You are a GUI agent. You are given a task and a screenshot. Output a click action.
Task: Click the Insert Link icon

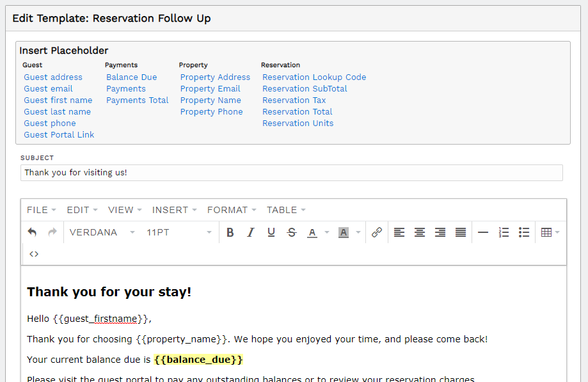click(376, 232)
